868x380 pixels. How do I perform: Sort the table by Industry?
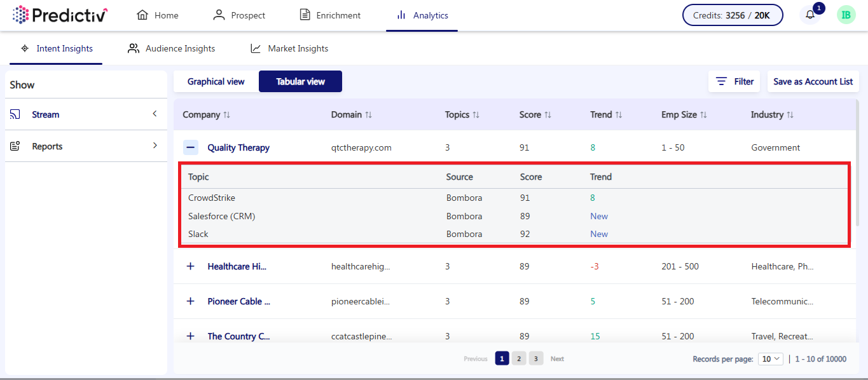[773, 115]
